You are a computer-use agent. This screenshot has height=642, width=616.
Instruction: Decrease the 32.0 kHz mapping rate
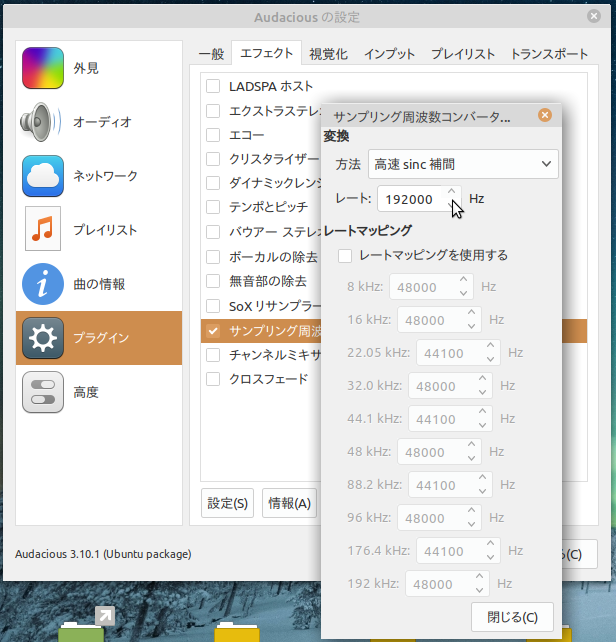(x=482, y=392)
